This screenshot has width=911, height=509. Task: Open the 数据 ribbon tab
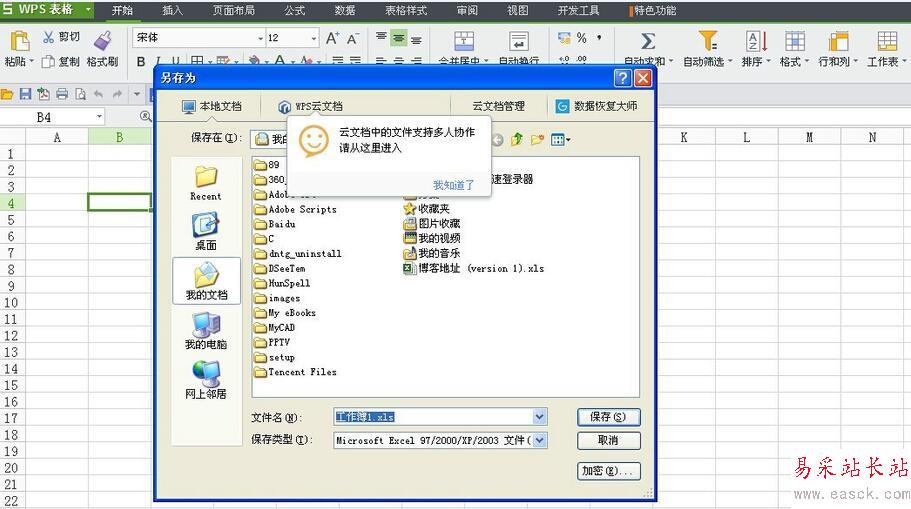(x=345, y=10)
